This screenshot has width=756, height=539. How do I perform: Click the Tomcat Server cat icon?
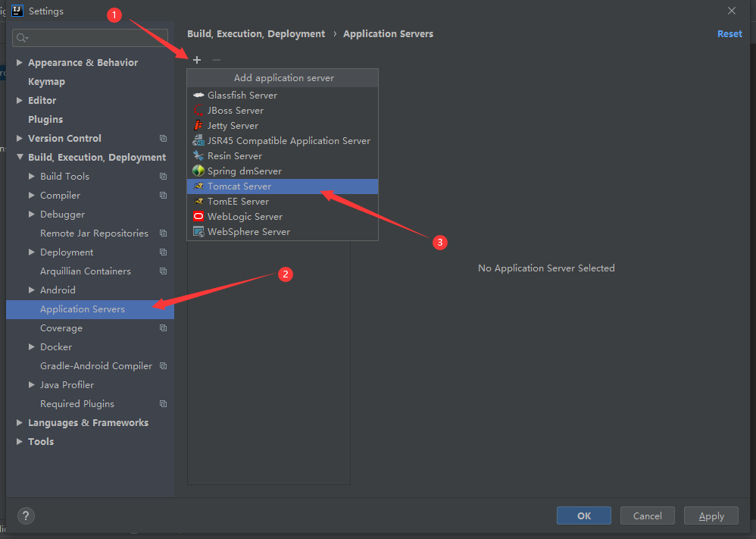pyautogui.click(x=198, y=186)
